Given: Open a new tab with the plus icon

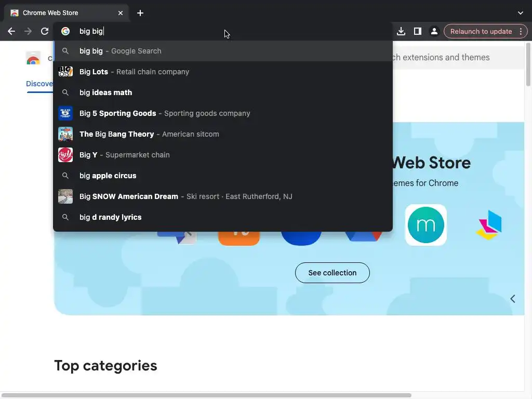Looking at the screenshot, I should click(x=140, y=13).
